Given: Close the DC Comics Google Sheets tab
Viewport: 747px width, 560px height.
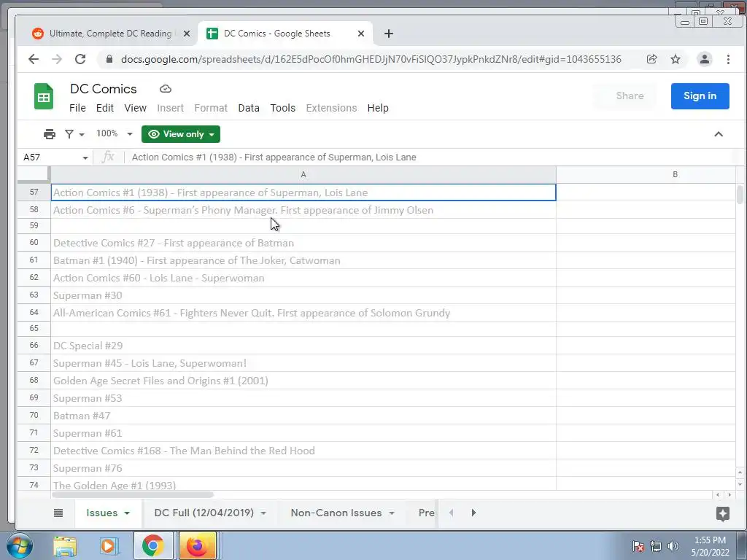Looking at the screenshot, I should (x=360, y=34).
